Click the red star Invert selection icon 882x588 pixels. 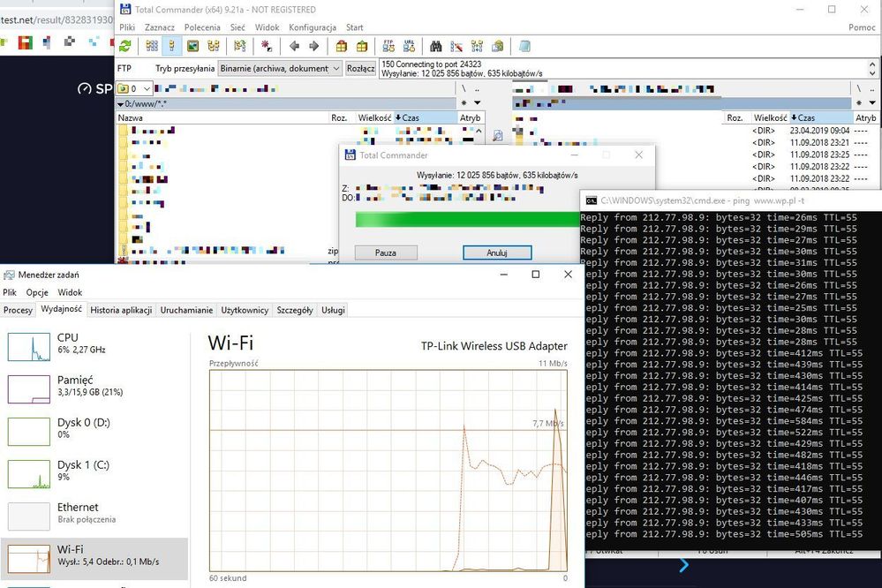pyautogui.click(x=267, y=46)
